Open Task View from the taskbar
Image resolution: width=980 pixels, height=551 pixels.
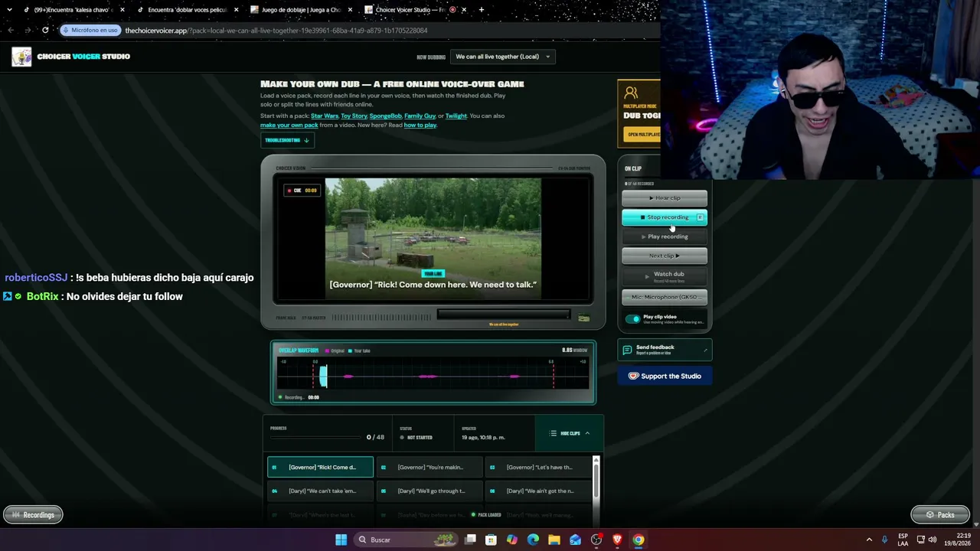pyautogui.click(x=470, y=540)
